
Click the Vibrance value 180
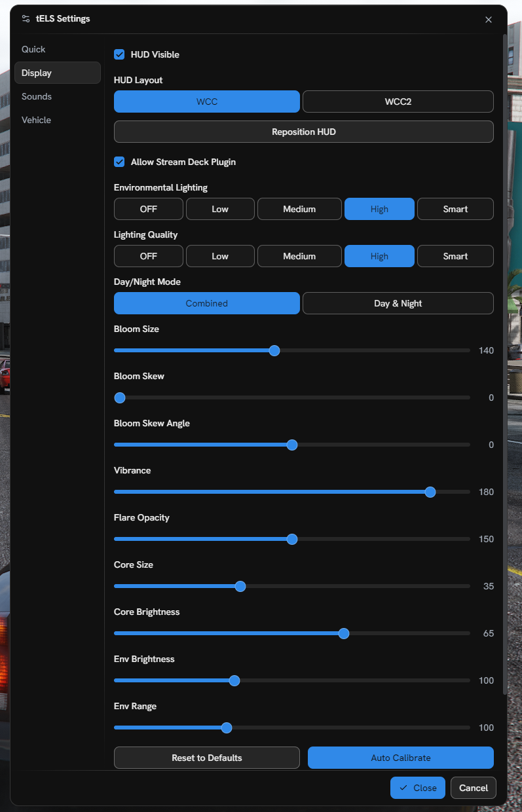486,492
